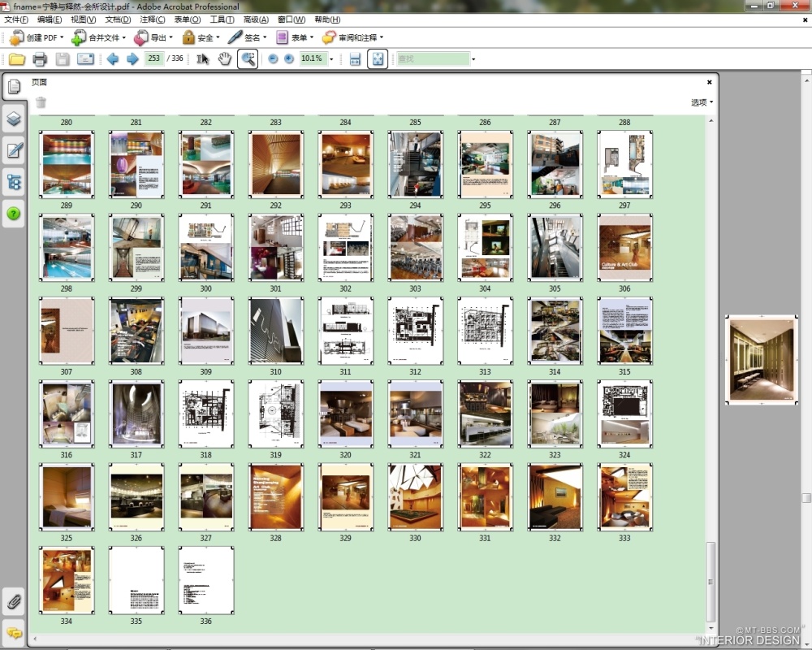Click the Open folder icon in toolbar
This screenshot has height=650, width=812.
pos(17,58)
